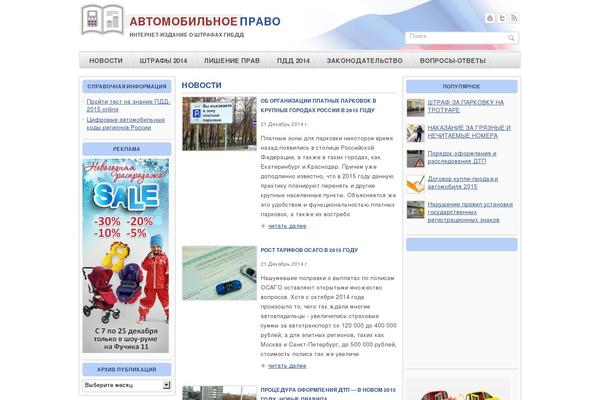This screenshot has height=400, width=600.
Task: Open Договор купли-продажи автомобиля 2015 link
Action: (463, 183)
